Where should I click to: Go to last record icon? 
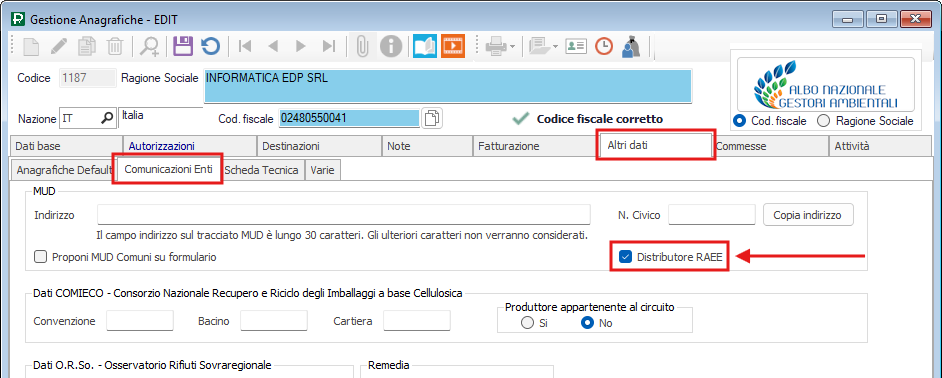pos(329,46)
